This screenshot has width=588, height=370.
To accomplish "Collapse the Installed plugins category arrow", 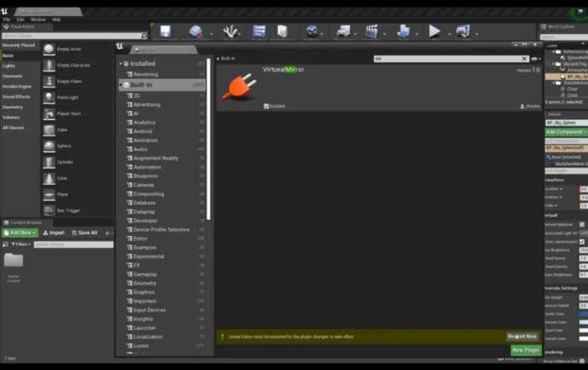I will 121,64.
